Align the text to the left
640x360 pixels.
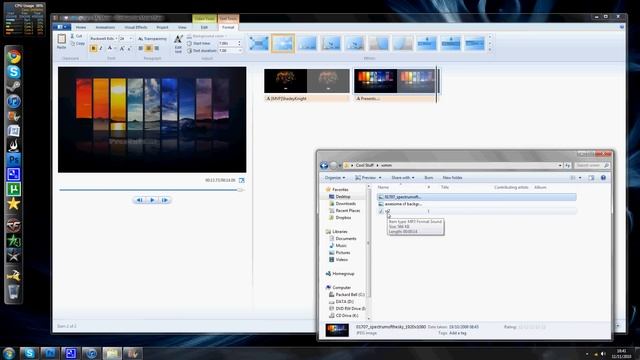point(140,49)
